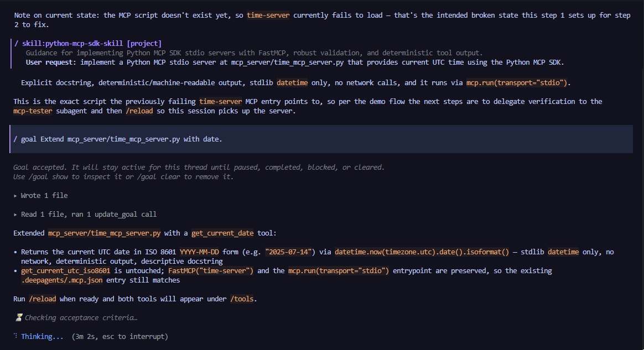This screenshot has height=350, width=644.
Task: Select the "skill:python-mcp-sdk-skill [project]" heading
Action: pyautogui.click(x=92, y=44)
